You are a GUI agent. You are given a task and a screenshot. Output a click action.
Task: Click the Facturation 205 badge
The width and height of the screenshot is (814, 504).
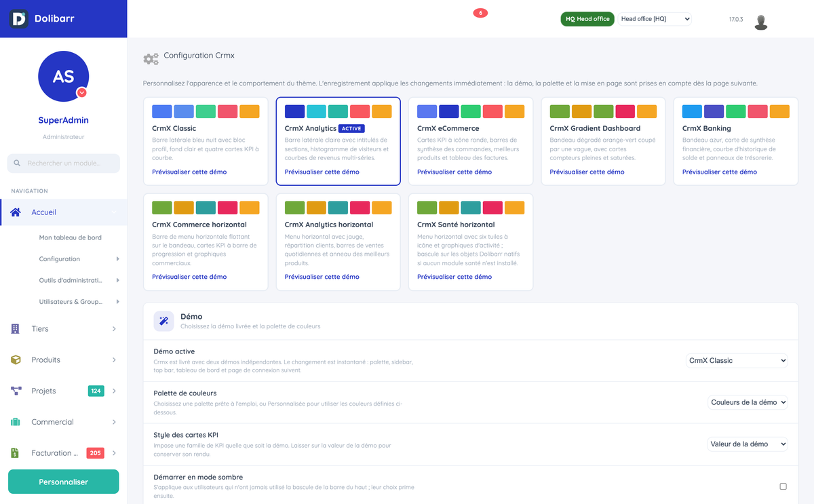tap(95, 453)
